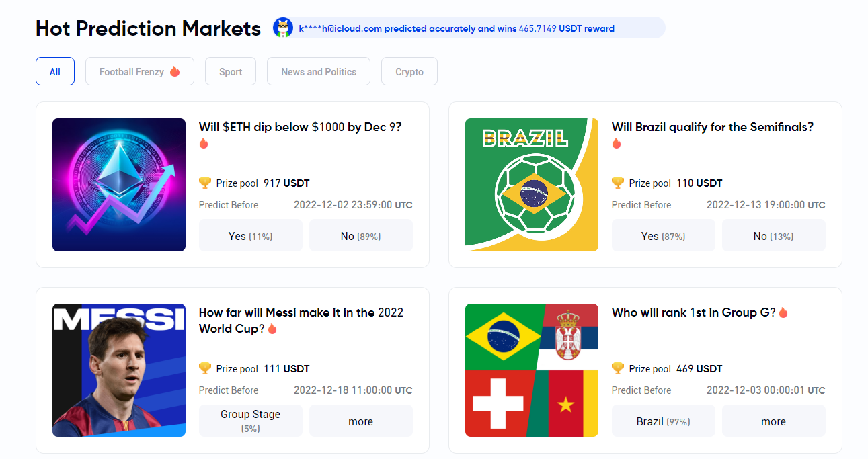This screenshot has height=459, width=868.
Task: Click flame icon under ETH dip question
Action: click(x=204, y=143)
